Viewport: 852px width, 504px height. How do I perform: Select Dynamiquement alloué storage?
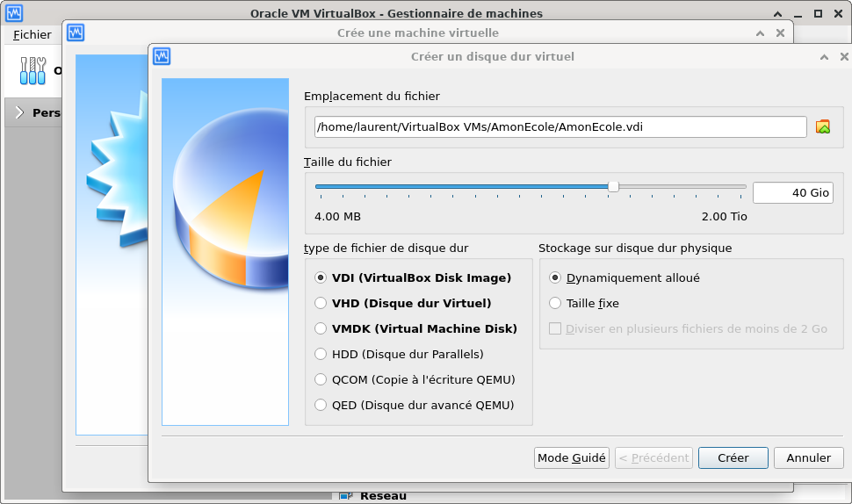coord(625,277)
